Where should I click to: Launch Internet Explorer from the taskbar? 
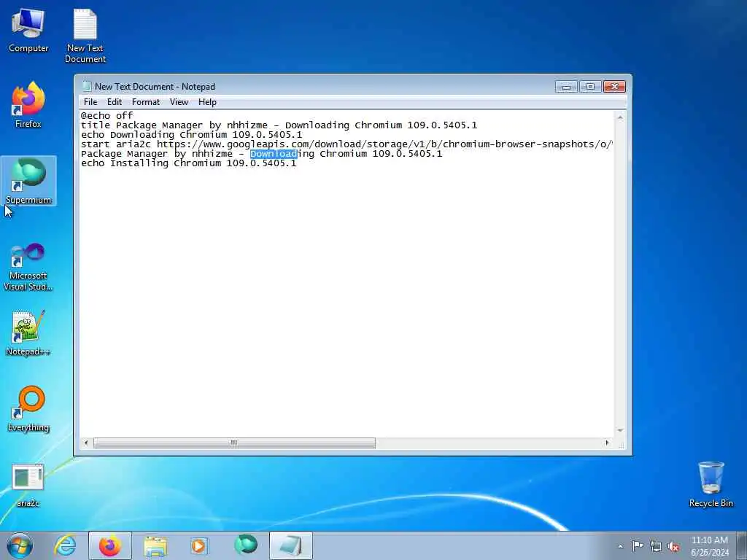click(x=65, y=545)
